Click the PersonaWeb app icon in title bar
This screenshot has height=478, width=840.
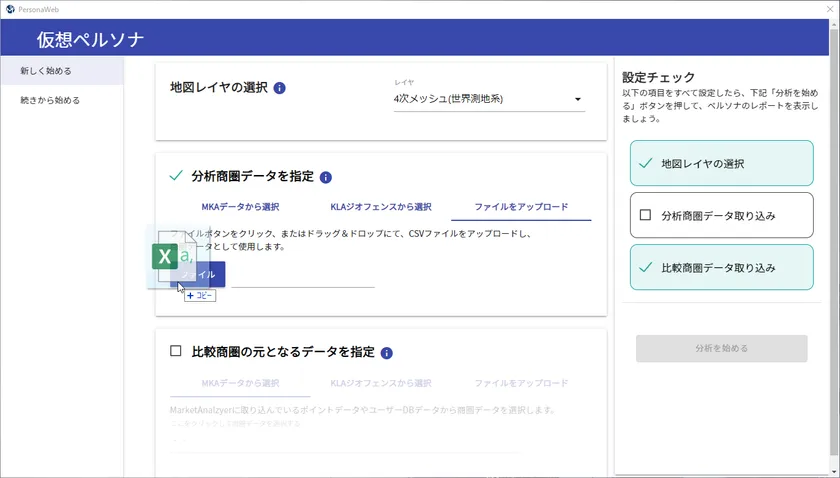coord(9,8)
